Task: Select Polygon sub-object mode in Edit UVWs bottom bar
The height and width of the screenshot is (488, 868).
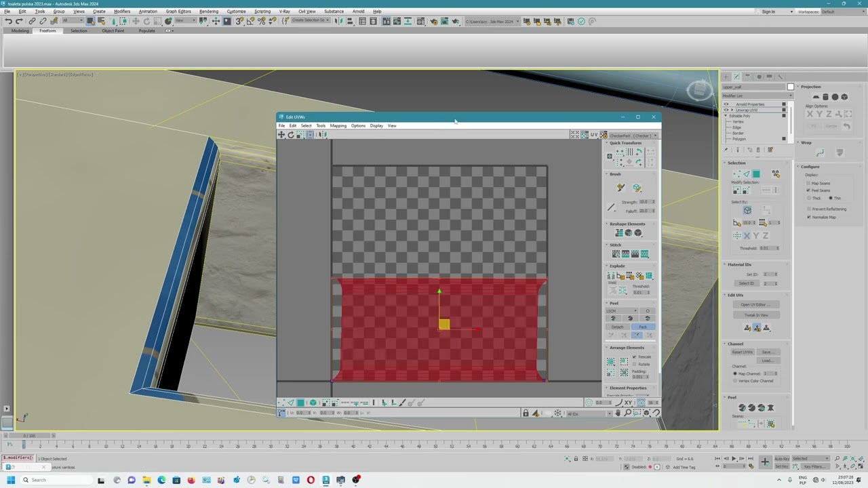Action: point(300,403)
